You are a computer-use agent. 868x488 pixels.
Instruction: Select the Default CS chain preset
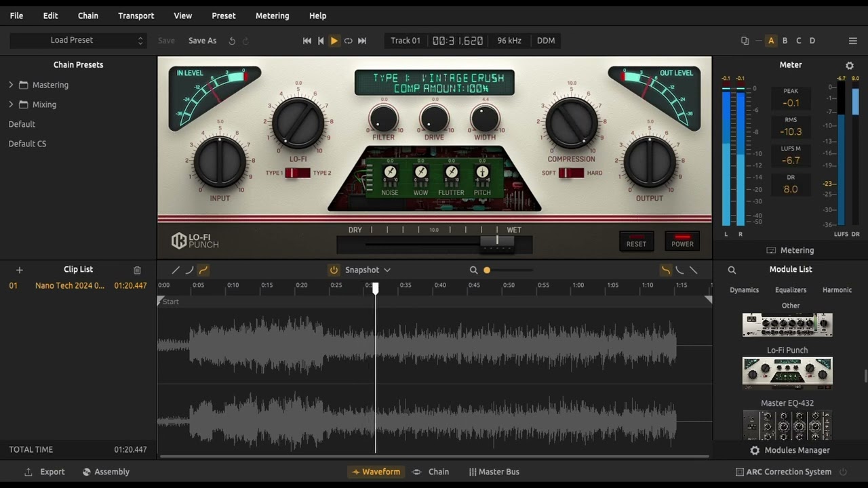[x=27, y=144]
